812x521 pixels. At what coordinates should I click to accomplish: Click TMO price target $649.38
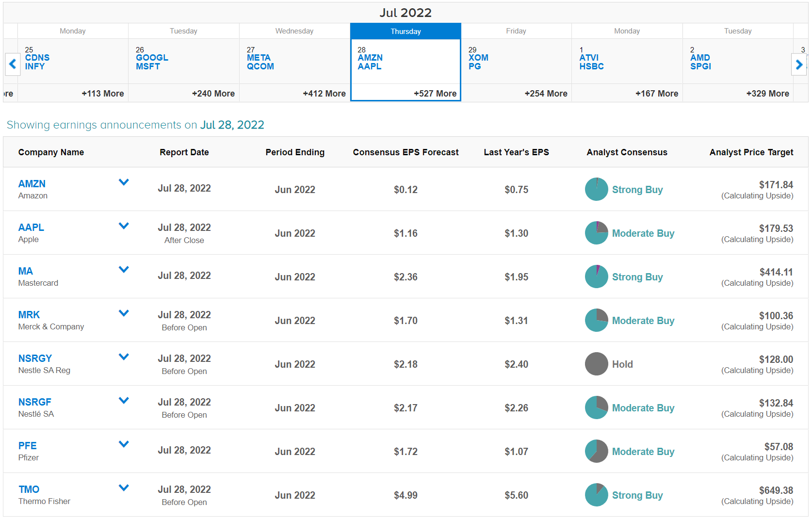776,490
